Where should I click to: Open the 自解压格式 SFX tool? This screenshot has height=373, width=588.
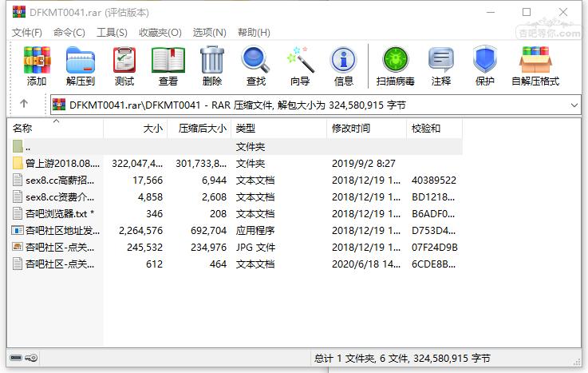pyautogui.click(x=535, y=66)
